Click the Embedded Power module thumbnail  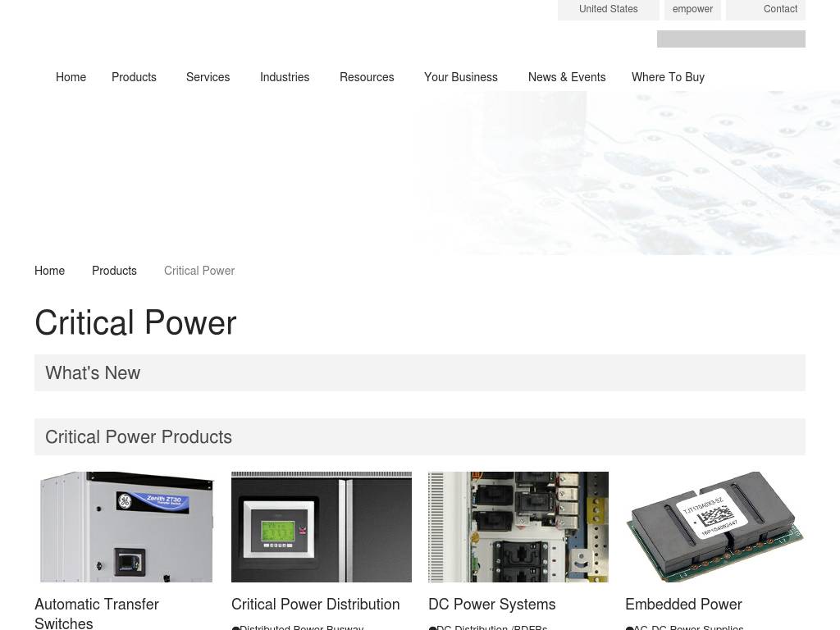click(x=714, y=527)
